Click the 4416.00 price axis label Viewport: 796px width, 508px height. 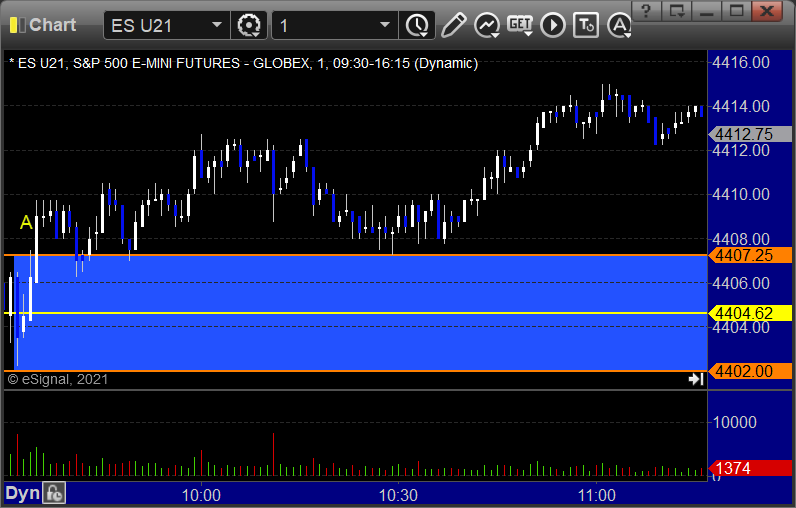[x=741, y=62]
